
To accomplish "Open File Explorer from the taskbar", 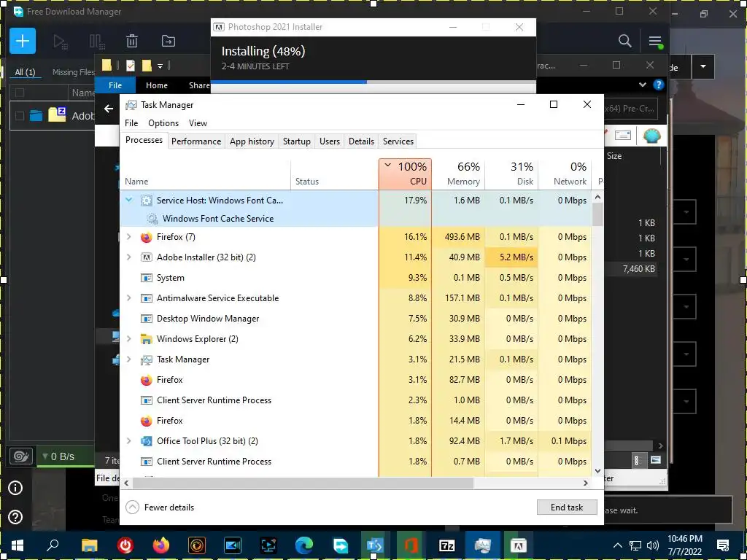I will click(89, 545).
